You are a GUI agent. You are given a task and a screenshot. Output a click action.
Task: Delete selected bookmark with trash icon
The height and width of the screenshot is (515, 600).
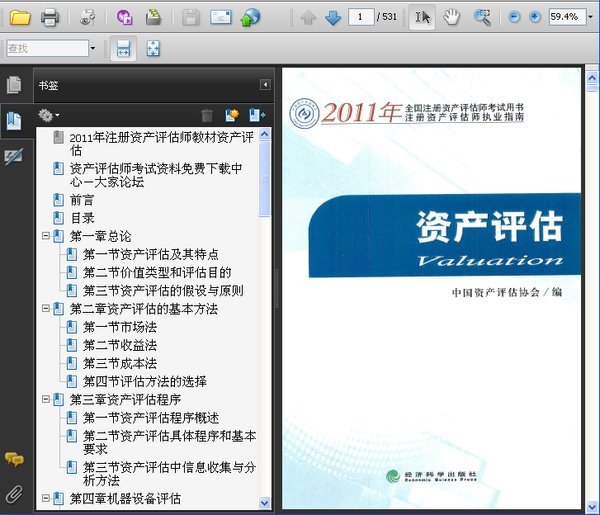[x=207, y=115]
